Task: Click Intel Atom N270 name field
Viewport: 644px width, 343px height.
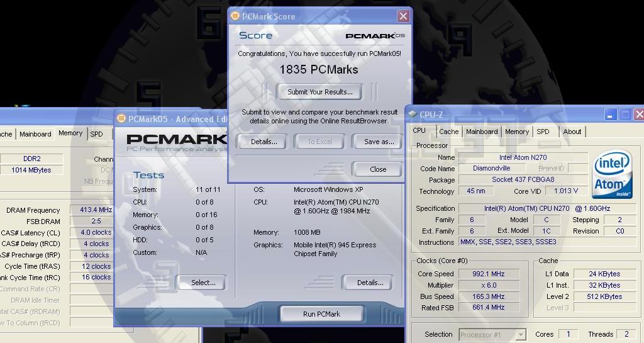Action: (523, 157)
